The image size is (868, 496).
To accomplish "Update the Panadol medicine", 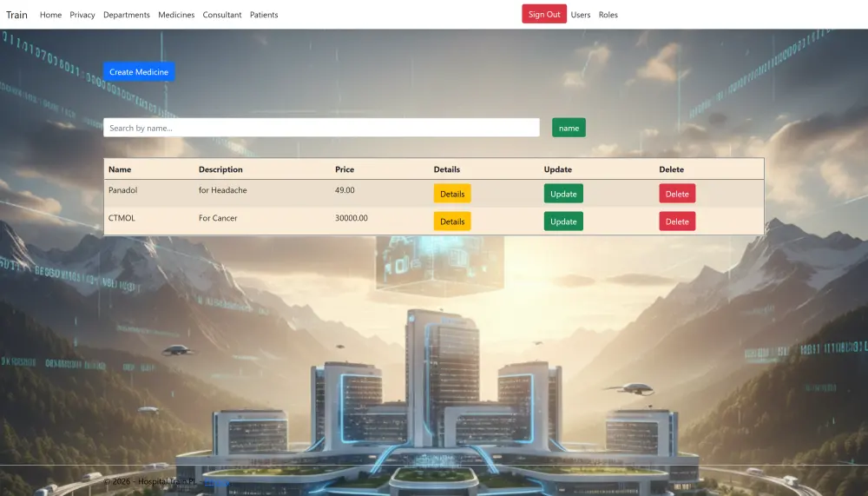I will tap(563, 194).
